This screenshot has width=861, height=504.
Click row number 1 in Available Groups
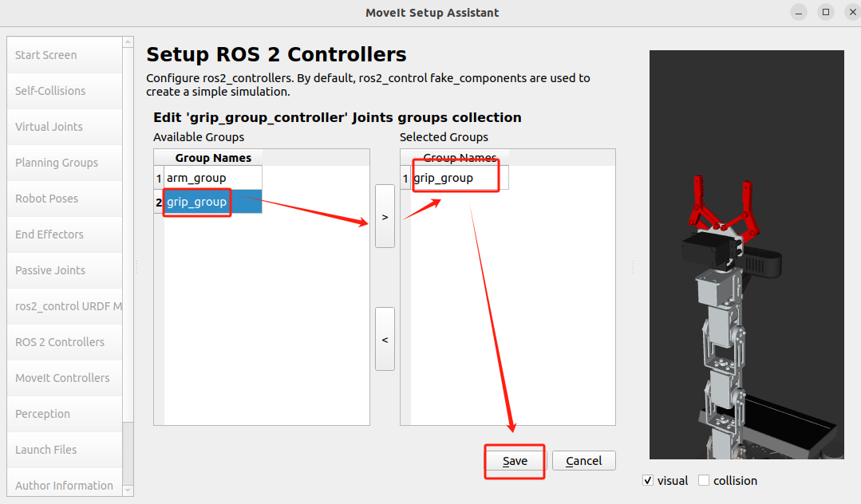point(159,179)
